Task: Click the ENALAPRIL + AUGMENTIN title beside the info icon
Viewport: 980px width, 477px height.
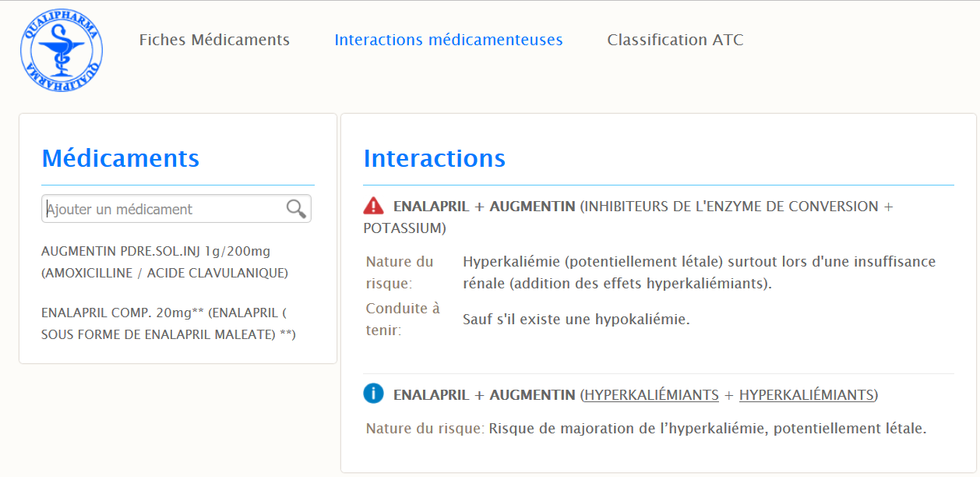Action: tap(484, 395)
